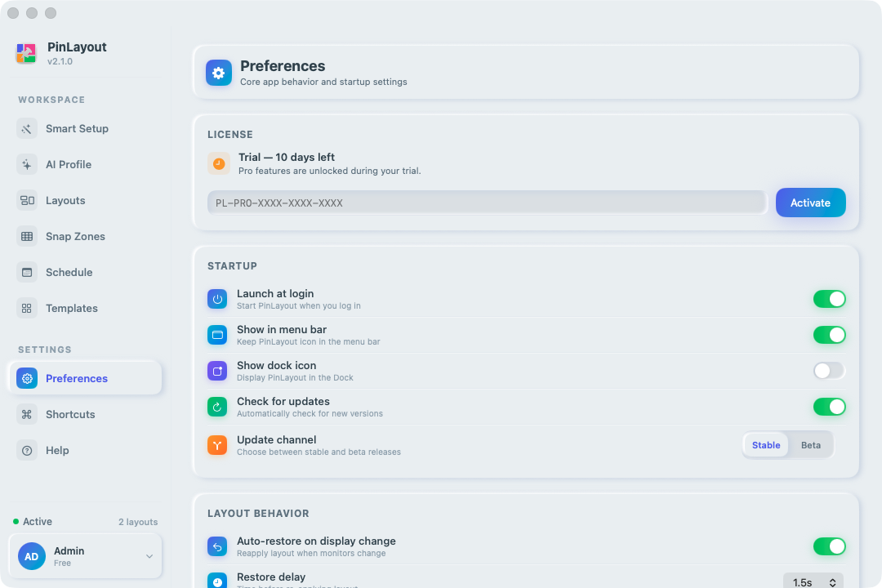Go to AI Profile section
The width and height of the screenshot is (882, 588).
(x=86, y=165)
